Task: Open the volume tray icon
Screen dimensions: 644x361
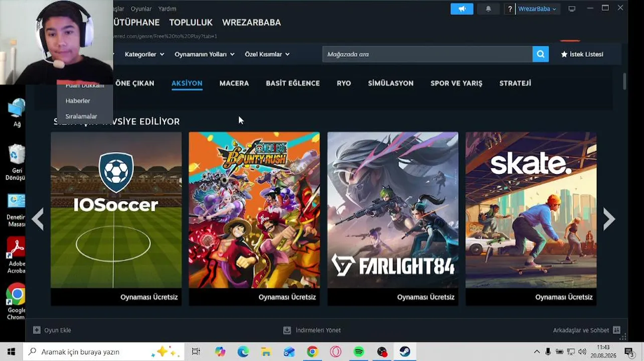Action: (582, 351)
